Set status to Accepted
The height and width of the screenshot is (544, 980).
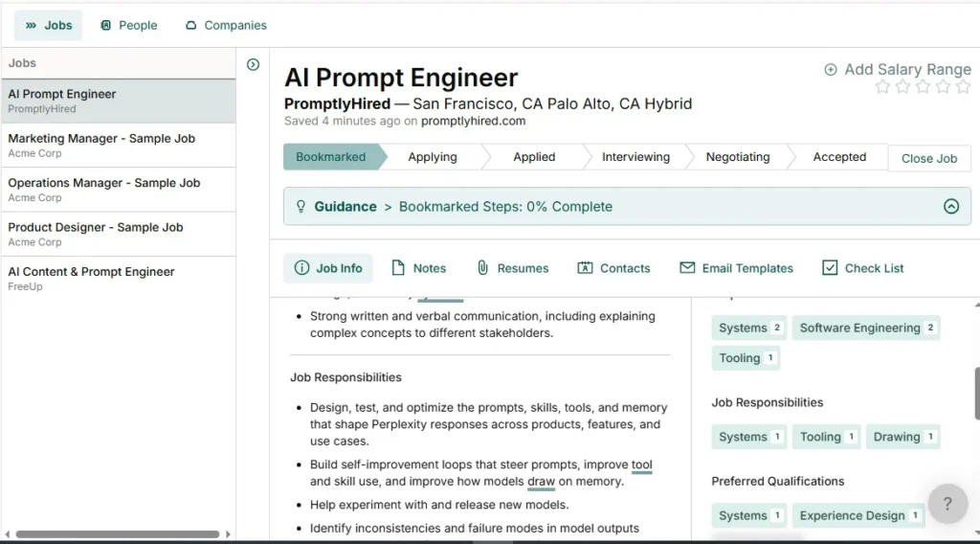coord(839,157)
